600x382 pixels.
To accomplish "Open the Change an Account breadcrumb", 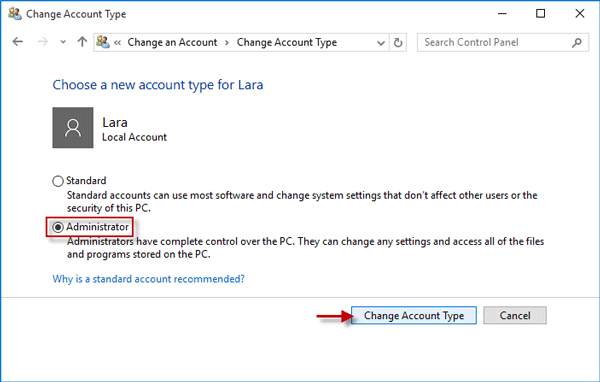I will pyautogui.click(x=172, y=42).
